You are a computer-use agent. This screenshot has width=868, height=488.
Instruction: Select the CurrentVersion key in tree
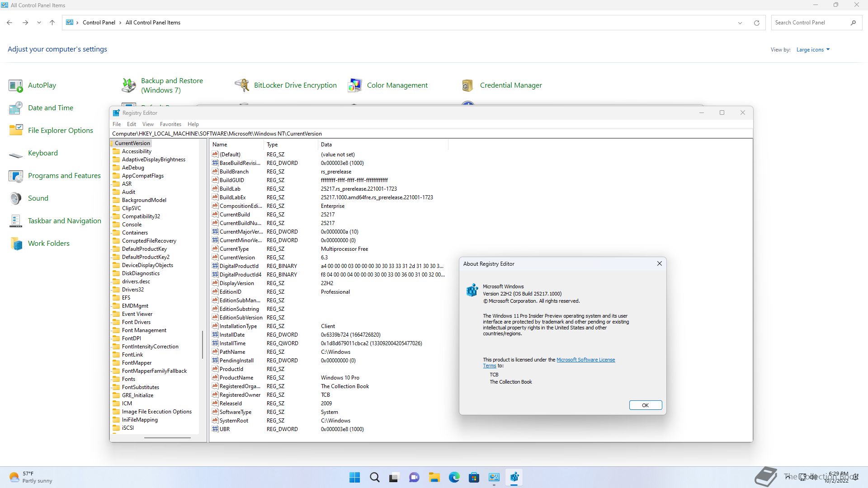pyautogui.click(x=132, y=143)
